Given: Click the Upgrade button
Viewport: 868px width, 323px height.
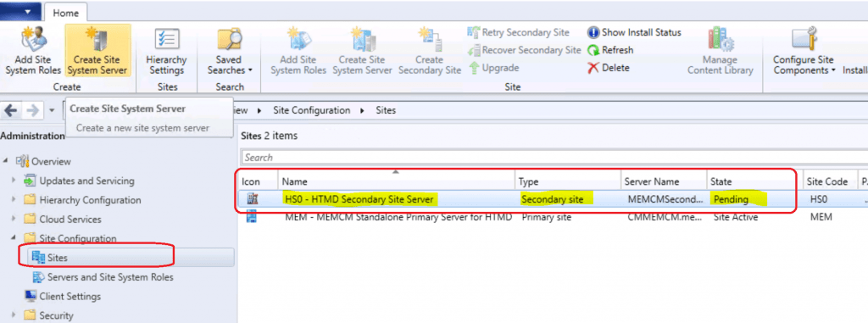Looking at the screenshot, I should point(494,68).
